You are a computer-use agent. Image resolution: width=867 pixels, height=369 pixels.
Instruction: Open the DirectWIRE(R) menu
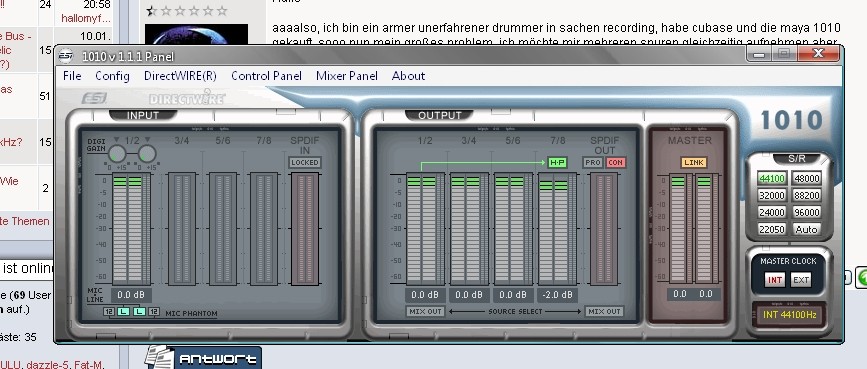pyautogui.click(x=180, y=76)
